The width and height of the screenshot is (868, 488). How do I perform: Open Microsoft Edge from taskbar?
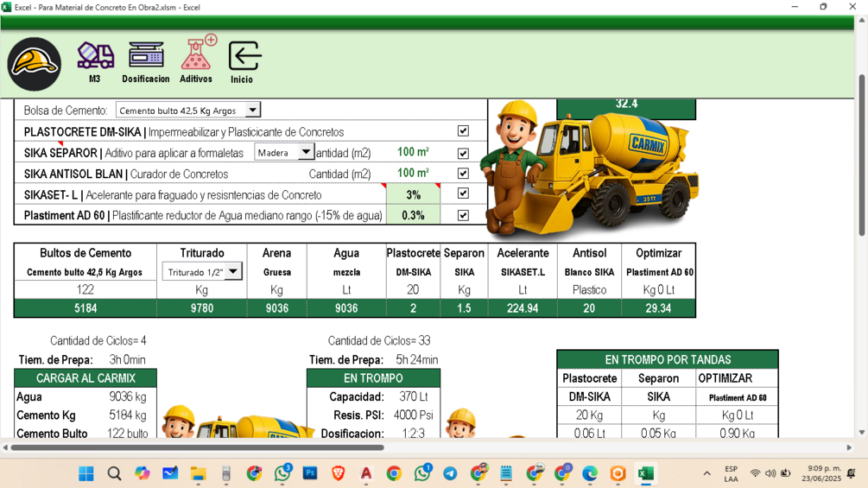(x=590, y=473)
